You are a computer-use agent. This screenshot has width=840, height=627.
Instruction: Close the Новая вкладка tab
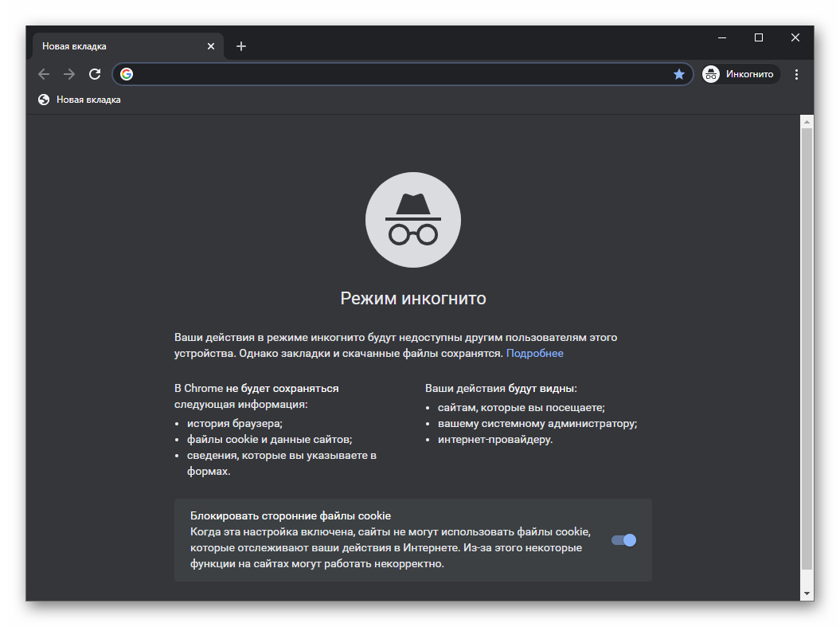pos(210,46)
